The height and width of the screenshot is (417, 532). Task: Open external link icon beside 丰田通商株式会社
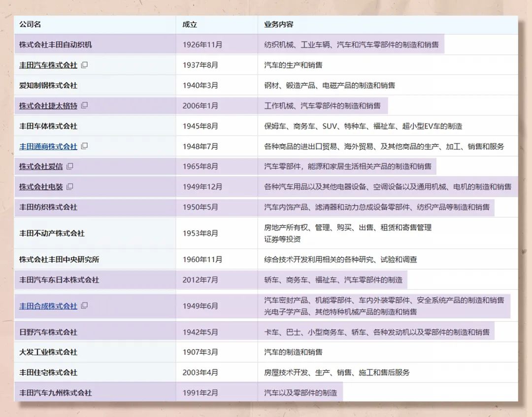[x=85, y=146]
